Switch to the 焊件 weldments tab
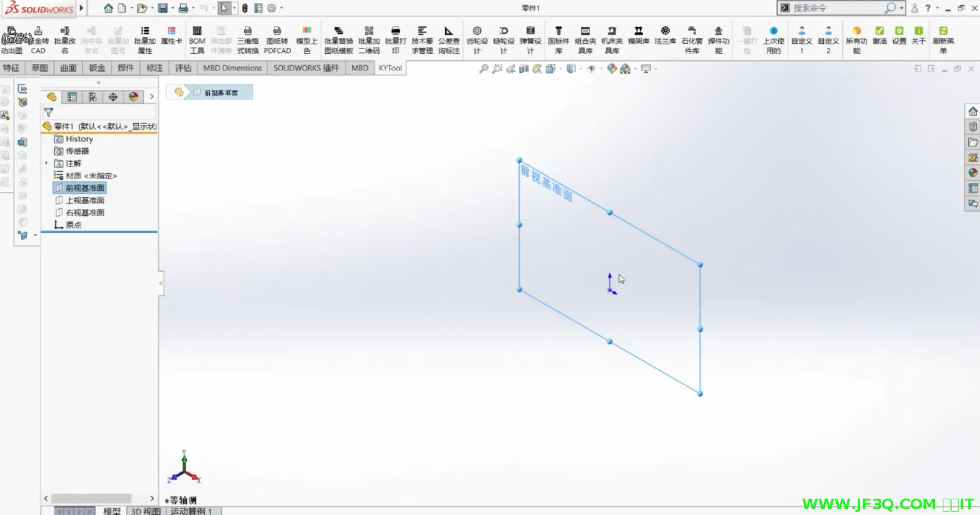This screenshot has height=515, width=980. point(126,68)
